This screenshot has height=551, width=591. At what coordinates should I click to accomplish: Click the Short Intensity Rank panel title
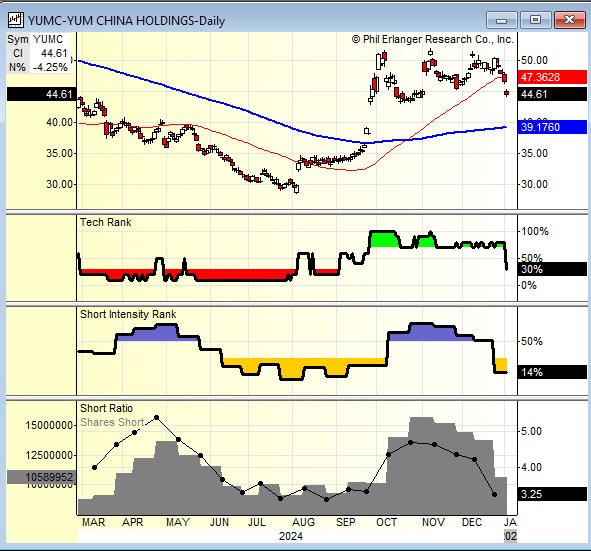pos(128,314)
